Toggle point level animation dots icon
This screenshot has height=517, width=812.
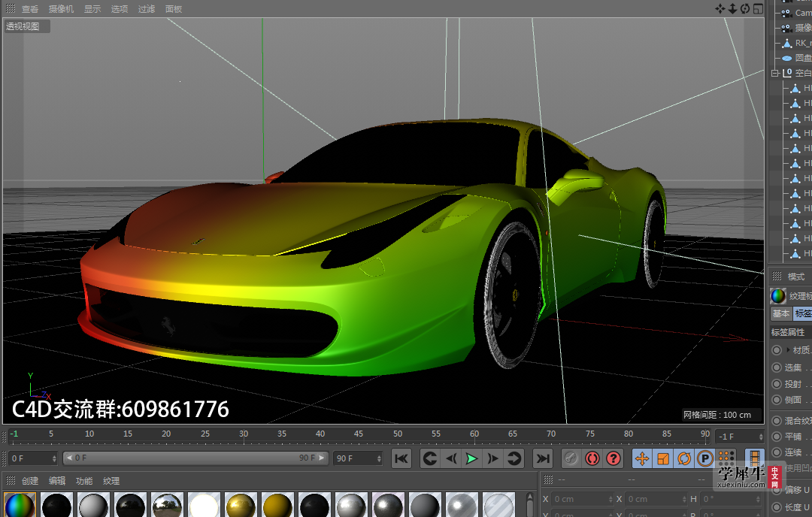click(726, 458)
